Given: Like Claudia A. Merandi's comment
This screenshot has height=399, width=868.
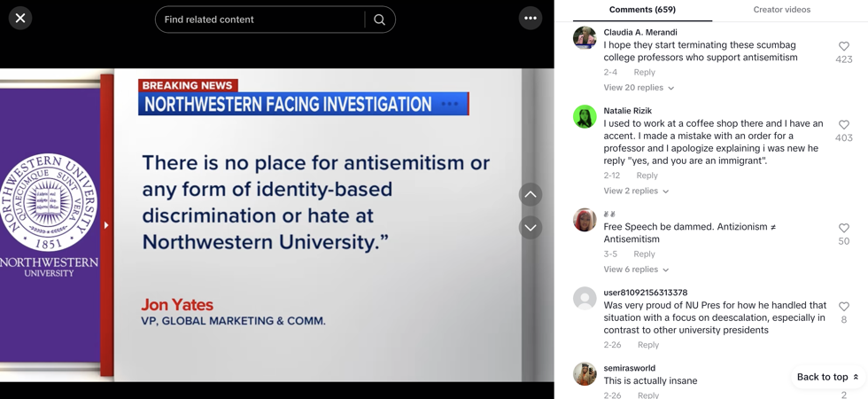Looking at the screenshot, I should pyautogui.click(x=843, y=46).
